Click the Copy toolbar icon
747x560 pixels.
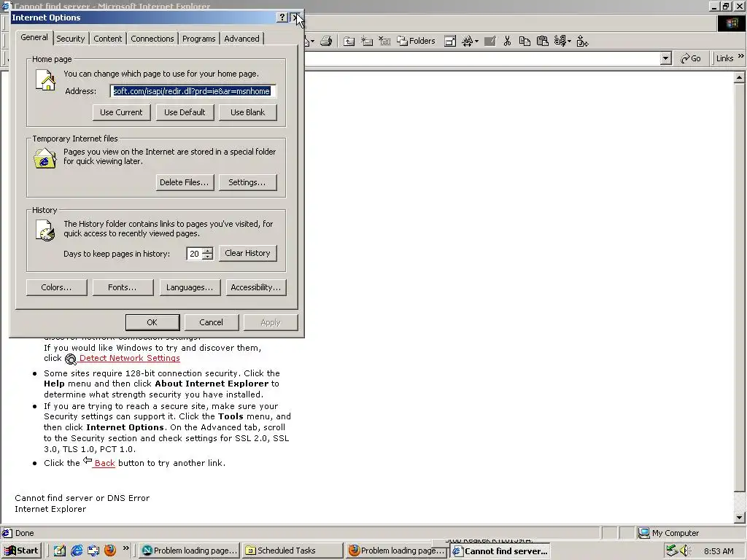tap(525, 42)
